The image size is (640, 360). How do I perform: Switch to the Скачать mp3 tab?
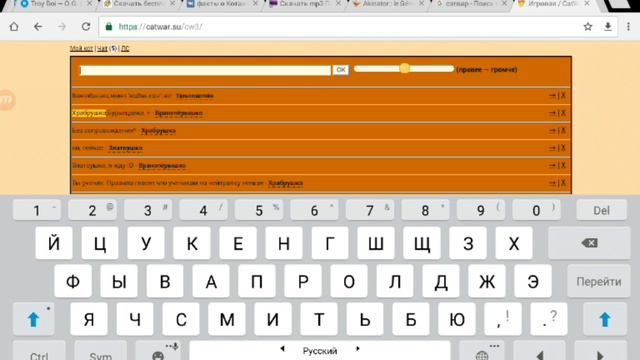[x=302, y=4]
